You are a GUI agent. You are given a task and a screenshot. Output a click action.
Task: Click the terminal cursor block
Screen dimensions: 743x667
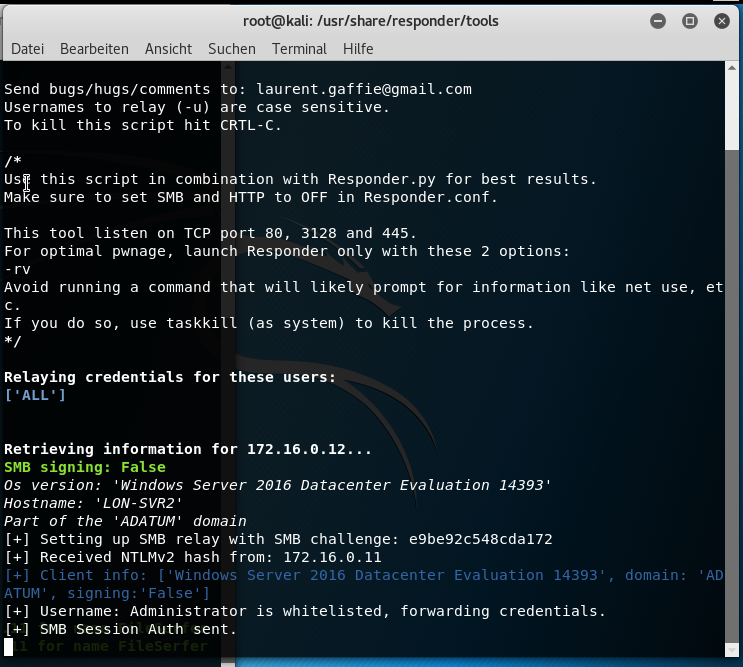(9, 647)
